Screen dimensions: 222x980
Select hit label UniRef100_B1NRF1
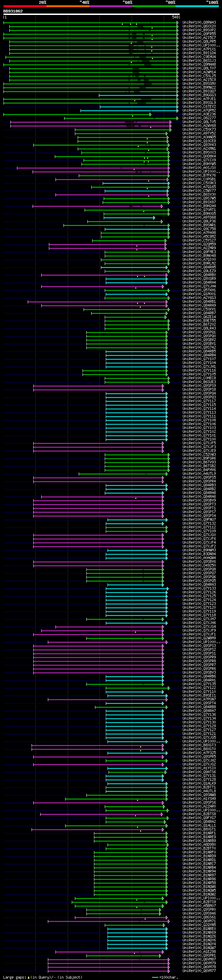tap(199, 833)
